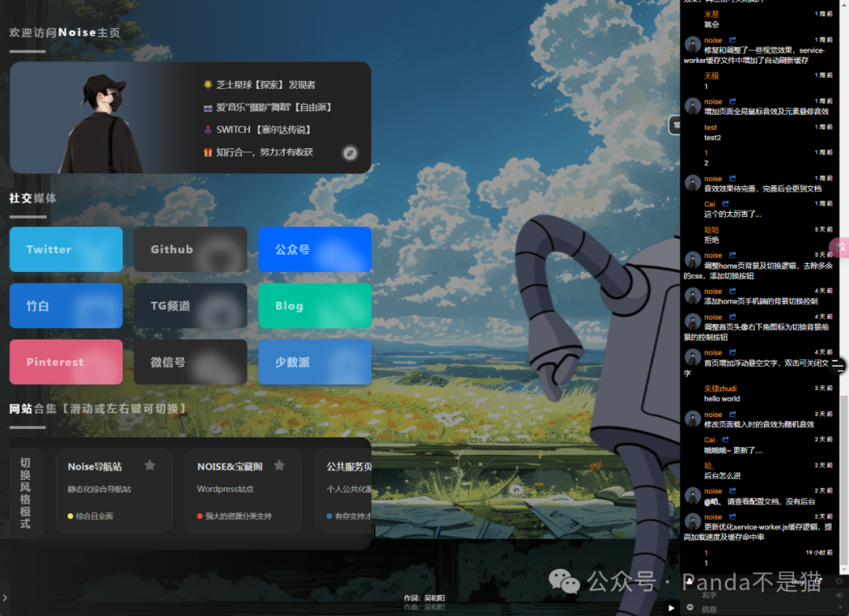Click noise's link icon on 添加home页手机端 comment
Screen dimensions: 849x616
(x=733, y=291)
